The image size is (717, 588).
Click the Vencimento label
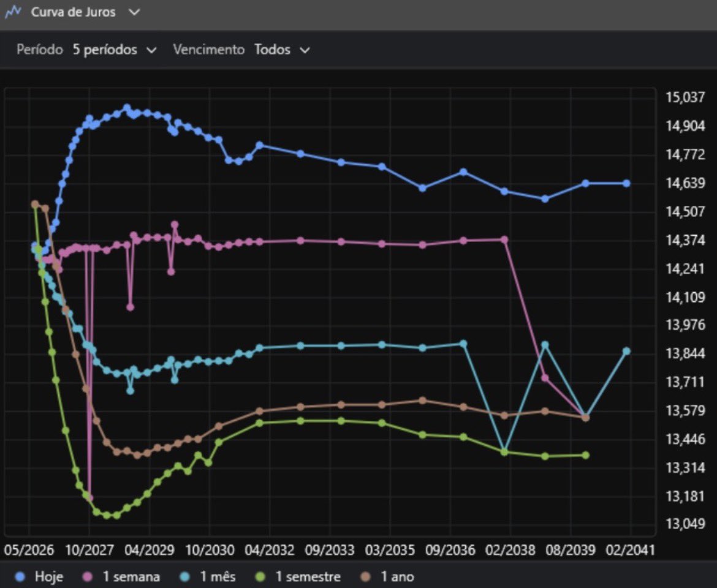208,50
